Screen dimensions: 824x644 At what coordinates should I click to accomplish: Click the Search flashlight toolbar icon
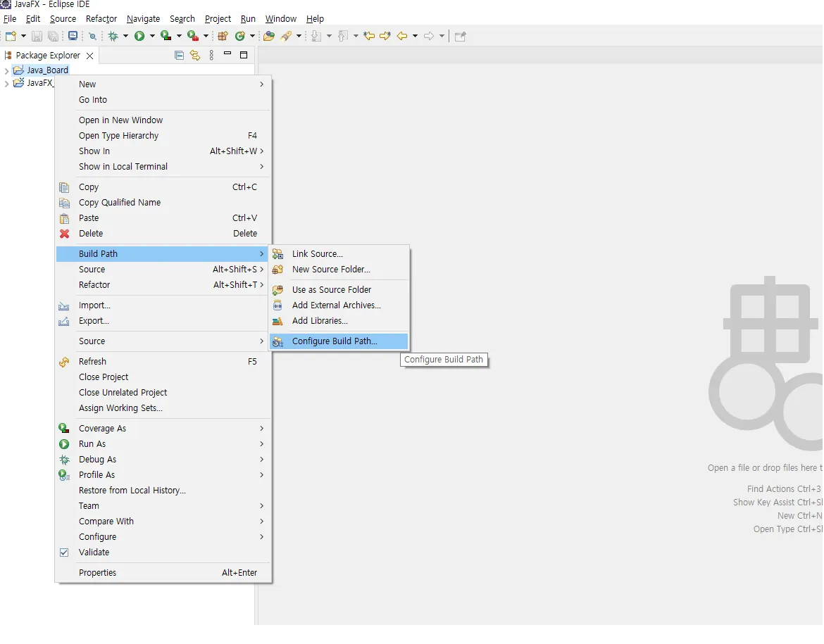coord(286,36)
